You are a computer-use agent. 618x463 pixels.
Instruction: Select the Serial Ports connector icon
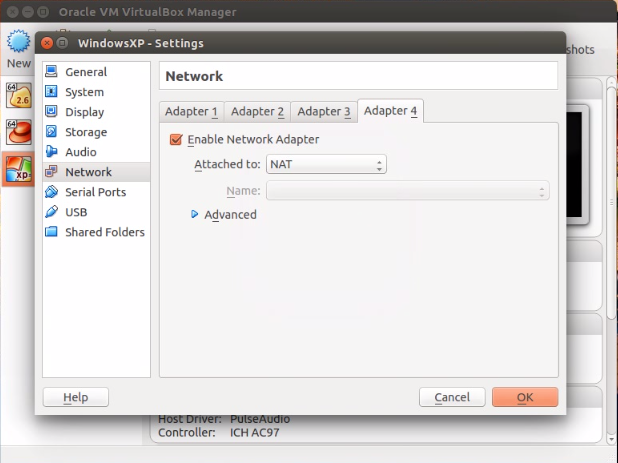pyautogui.click(x=51, y=192)
